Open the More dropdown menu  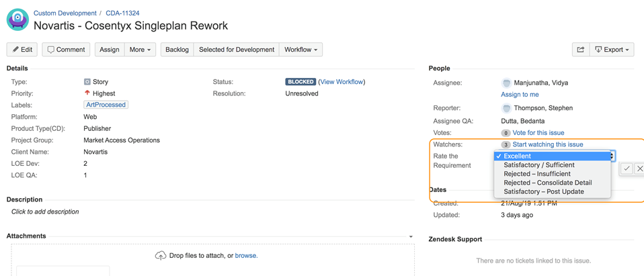[x=140, y=50]
